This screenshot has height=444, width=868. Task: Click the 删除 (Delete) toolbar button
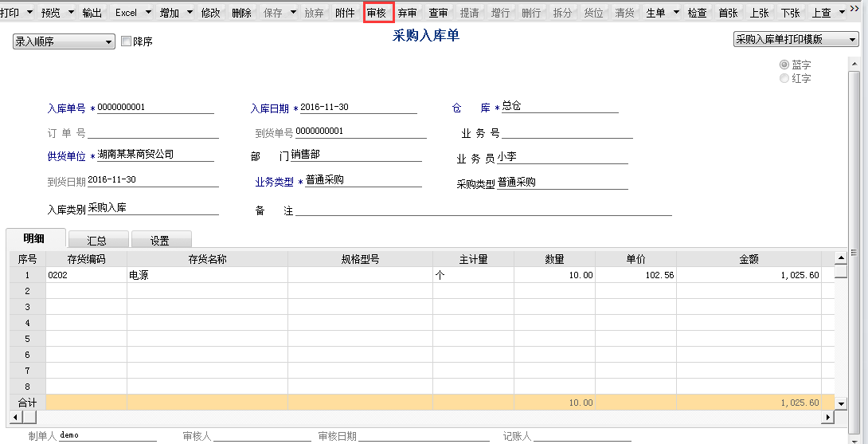click(241, 13)
